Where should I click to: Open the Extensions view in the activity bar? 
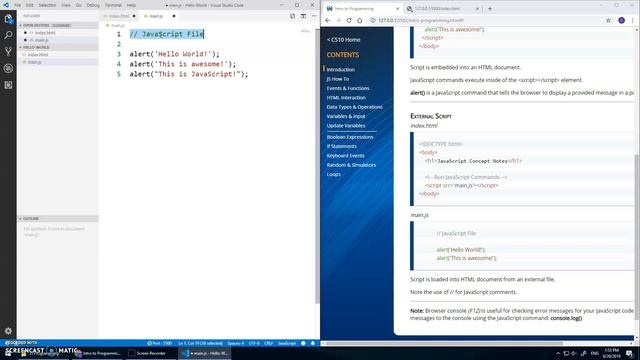click(x=8, y=85)
